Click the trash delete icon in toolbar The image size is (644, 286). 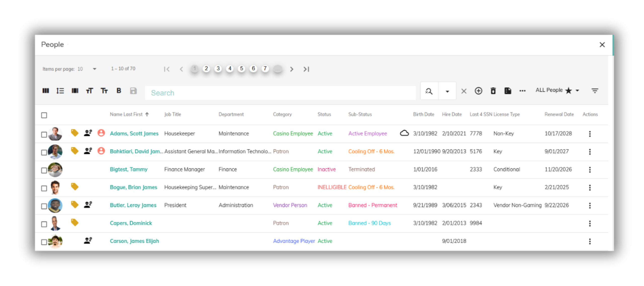coord(493,91)
